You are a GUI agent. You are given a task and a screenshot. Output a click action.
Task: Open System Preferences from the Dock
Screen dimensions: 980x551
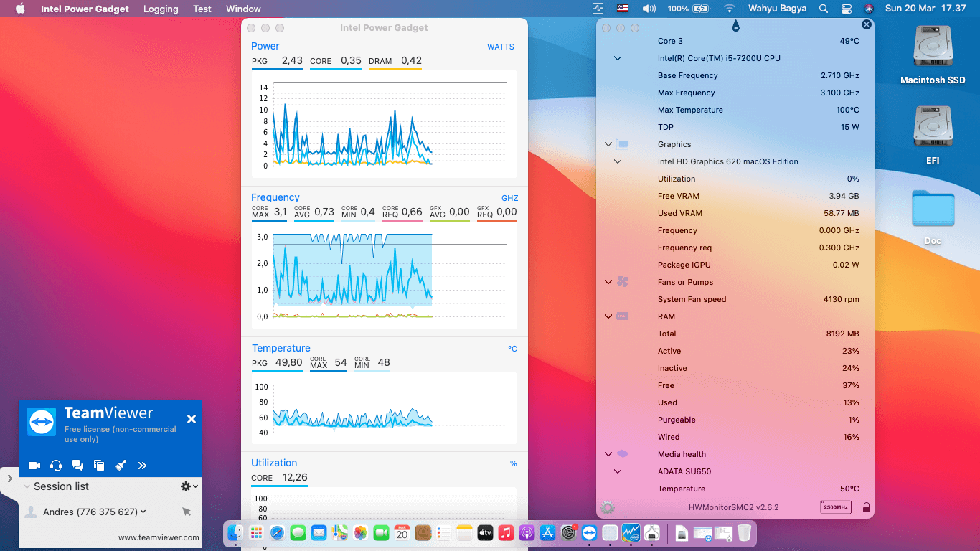pos(569,533)
